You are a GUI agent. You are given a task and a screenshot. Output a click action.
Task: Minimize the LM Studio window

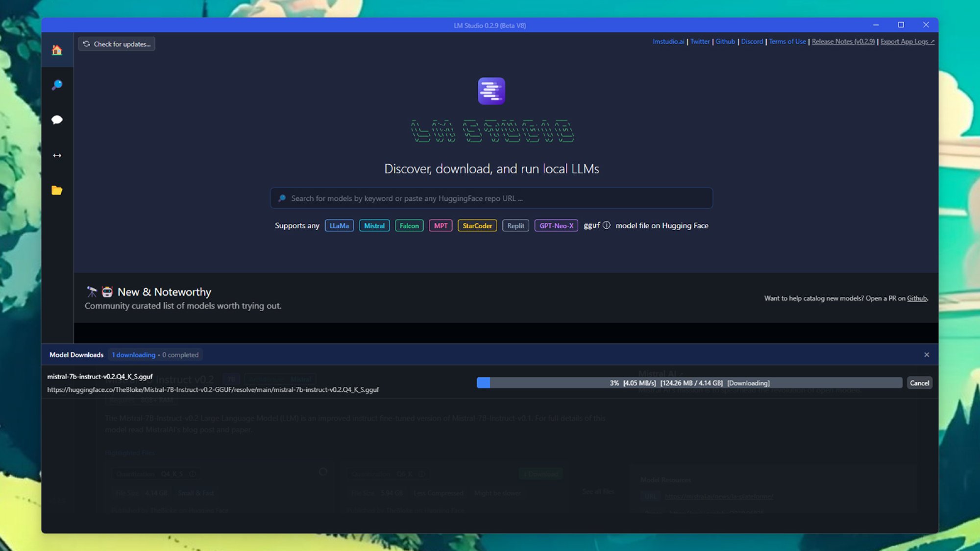click(x=876, y=25)
